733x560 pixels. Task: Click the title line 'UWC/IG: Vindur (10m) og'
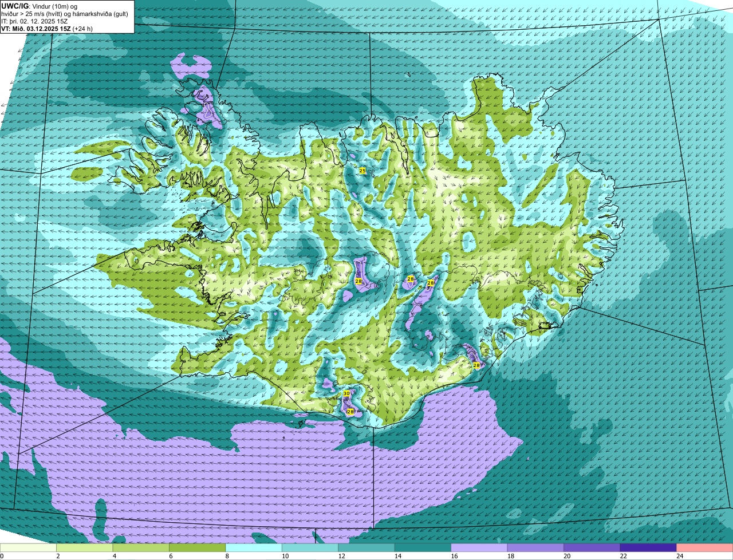[x=39, y=6]
